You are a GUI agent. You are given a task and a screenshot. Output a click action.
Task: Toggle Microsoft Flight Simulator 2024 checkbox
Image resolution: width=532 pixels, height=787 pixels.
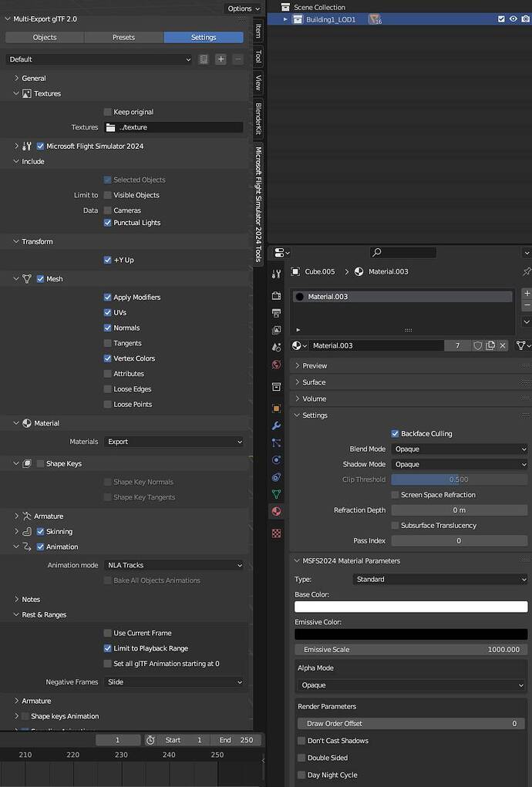40,146
